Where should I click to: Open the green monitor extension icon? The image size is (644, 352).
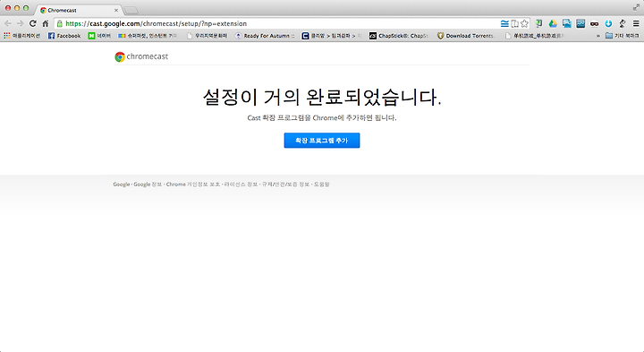[538, 23]
